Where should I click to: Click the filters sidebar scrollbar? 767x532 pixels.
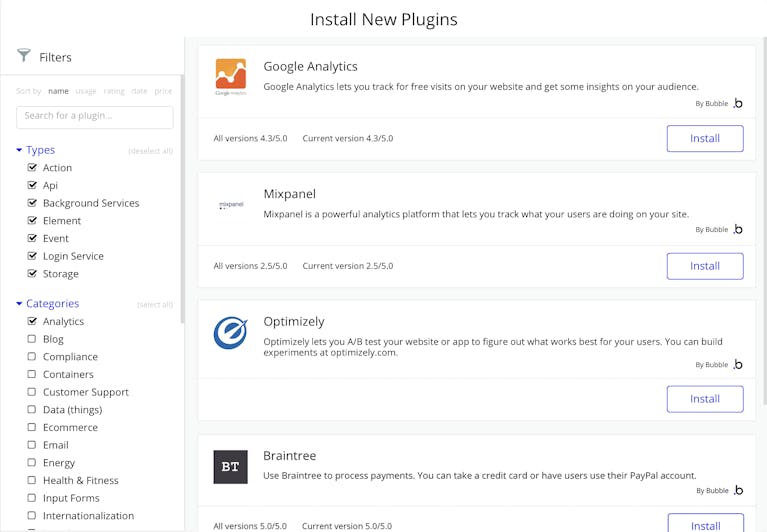pos(182,198)
